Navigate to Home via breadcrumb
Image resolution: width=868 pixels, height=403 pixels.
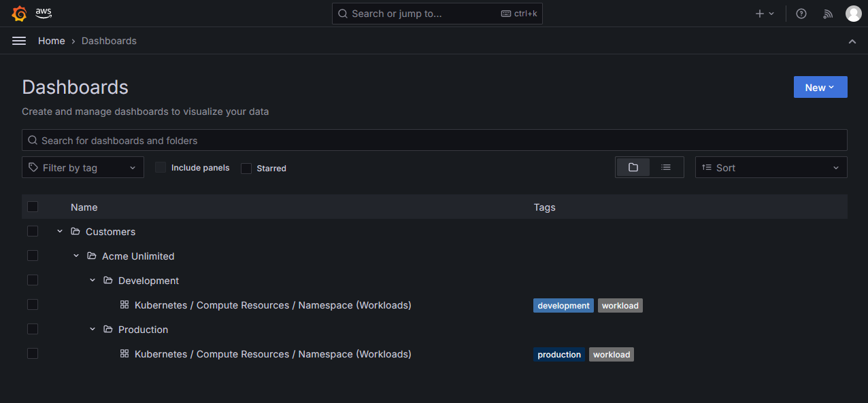pyautogui.click(x=51, y=41)
